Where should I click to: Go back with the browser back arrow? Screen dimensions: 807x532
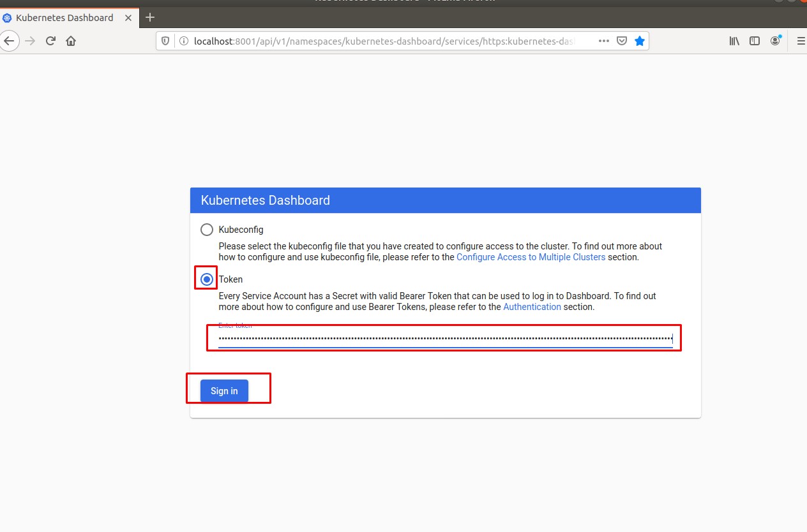point(8,41)
